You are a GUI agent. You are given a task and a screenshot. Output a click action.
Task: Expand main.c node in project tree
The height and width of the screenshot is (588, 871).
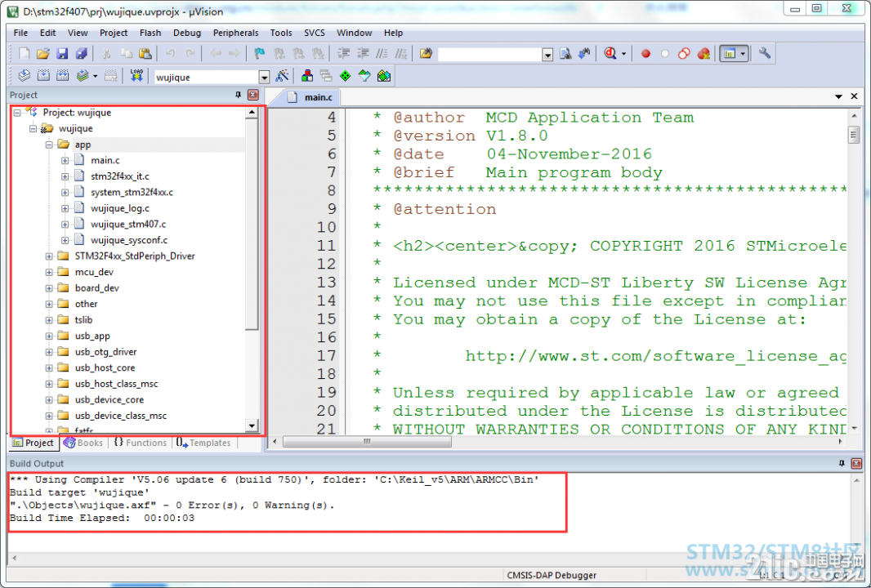[x=65, y=160]
